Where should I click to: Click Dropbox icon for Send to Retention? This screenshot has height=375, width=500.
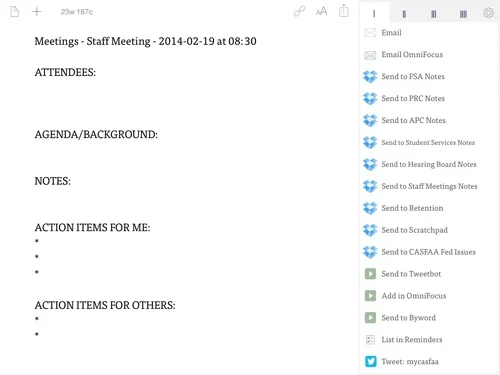click(x=370, y=208)
